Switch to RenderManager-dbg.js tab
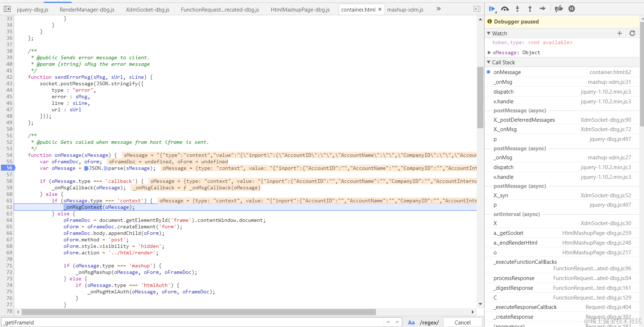This screenshot has height=327, width=644. (x=87, y=10)
